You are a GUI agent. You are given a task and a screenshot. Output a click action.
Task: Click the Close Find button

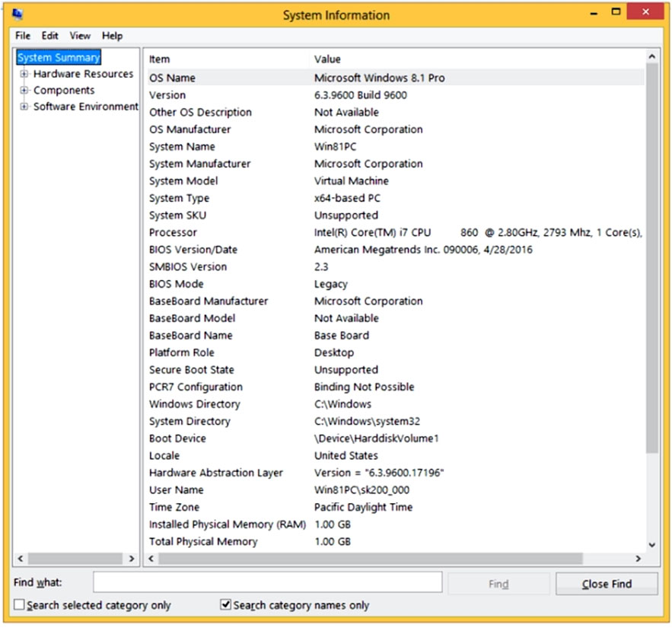[x=607, y=584]
